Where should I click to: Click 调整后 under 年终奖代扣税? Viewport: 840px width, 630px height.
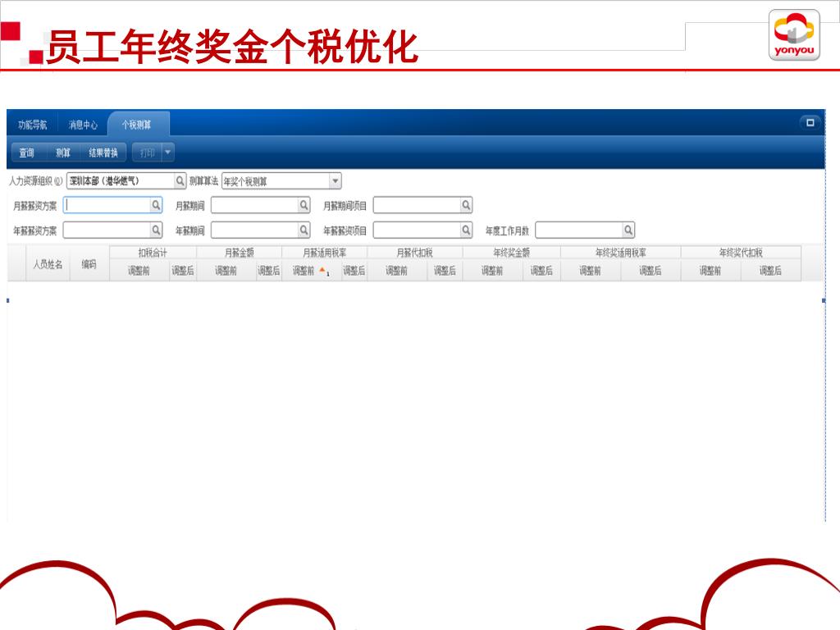tap(770, 271)
